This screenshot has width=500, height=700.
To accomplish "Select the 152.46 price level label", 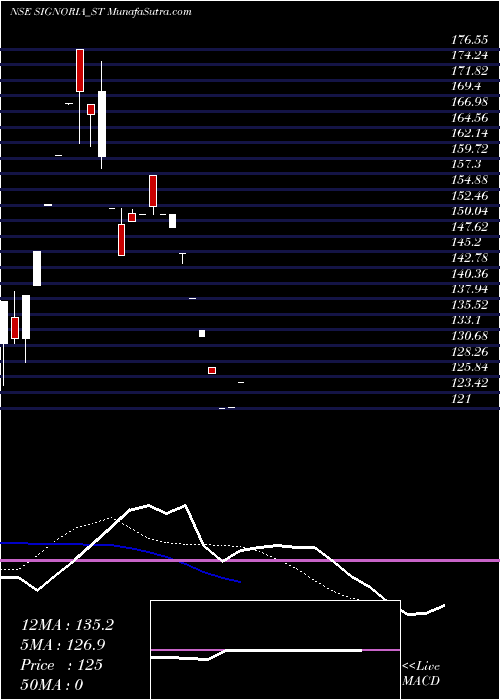I will coord(469,196).
